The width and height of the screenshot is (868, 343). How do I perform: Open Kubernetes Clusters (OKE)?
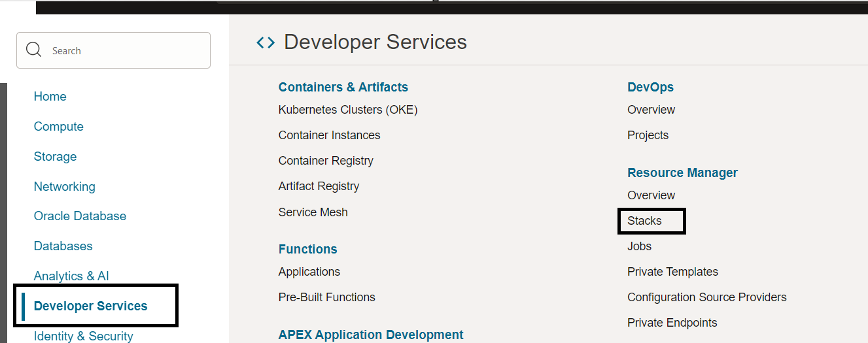pos(348,110)
